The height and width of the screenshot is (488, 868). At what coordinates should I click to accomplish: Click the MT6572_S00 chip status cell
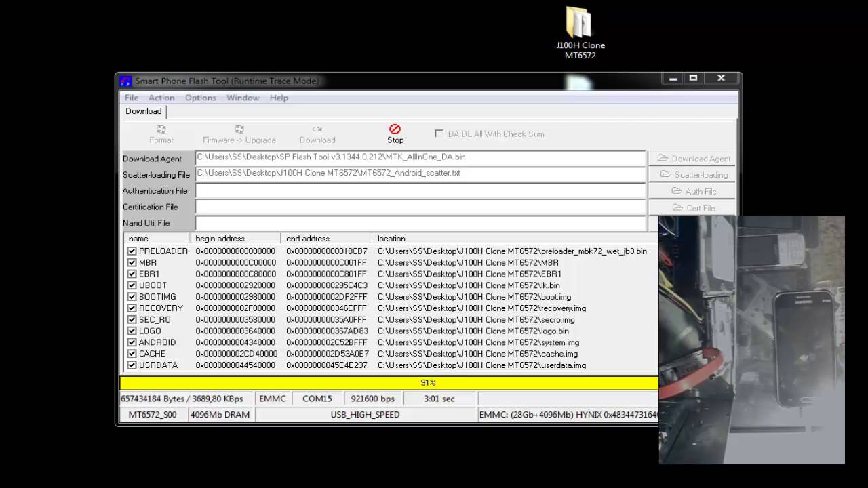tap(153, 414)
